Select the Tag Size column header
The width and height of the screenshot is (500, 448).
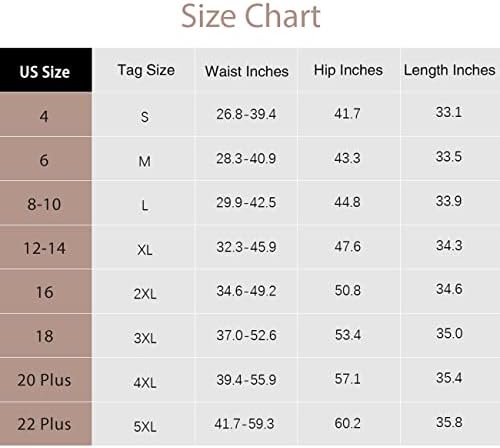point(146,71)
